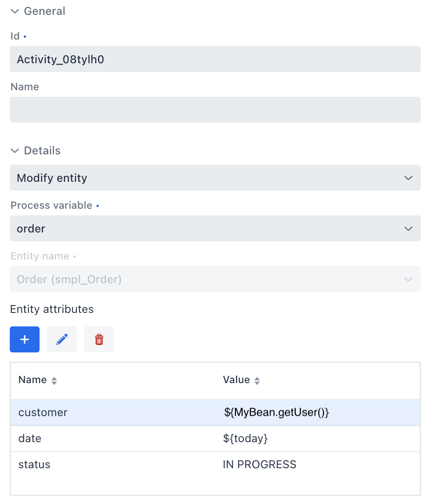
Task: Open the Process variable dropdown showing order
Action: (215, 228)
